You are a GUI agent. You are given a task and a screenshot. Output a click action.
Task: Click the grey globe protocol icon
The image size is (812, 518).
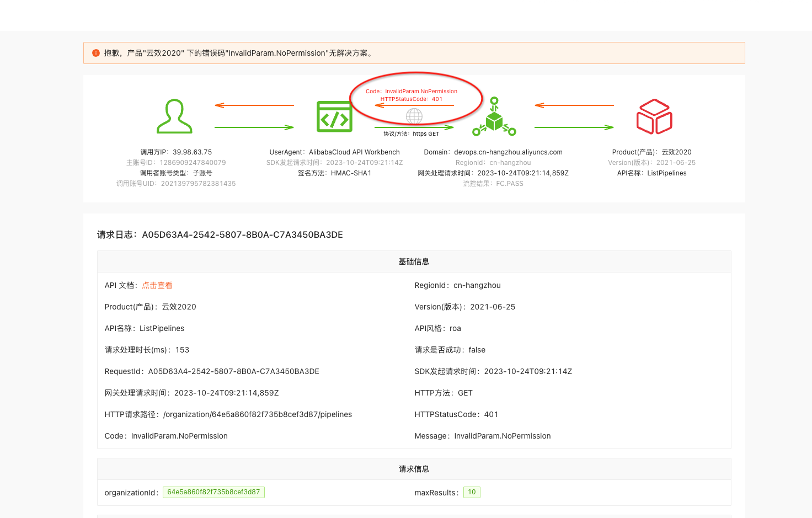pyautogui.click(x=414, y=116)
